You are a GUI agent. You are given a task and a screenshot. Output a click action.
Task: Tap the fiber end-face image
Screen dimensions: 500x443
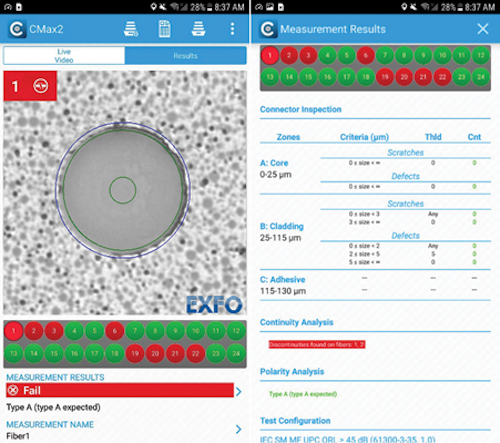[x=125, y=193]
